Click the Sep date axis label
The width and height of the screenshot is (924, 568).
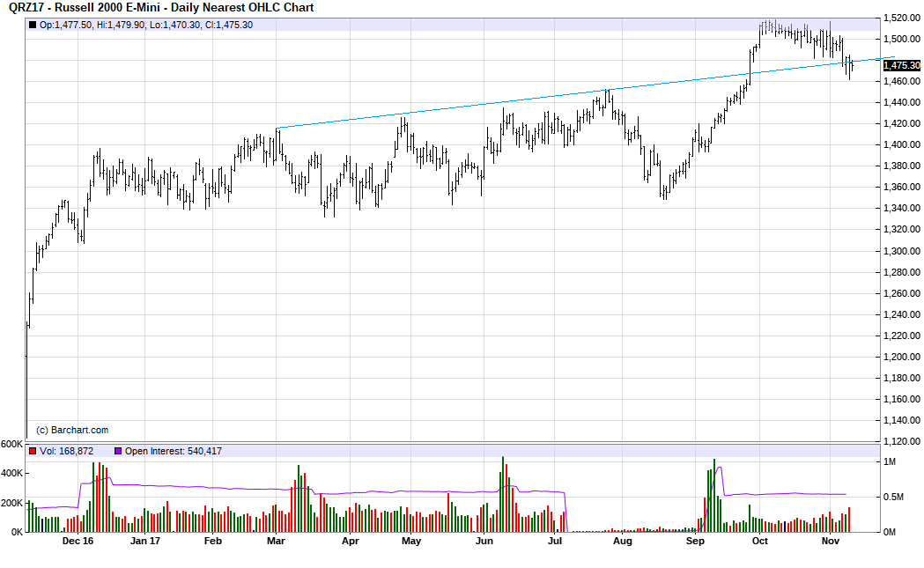(695, 541)
